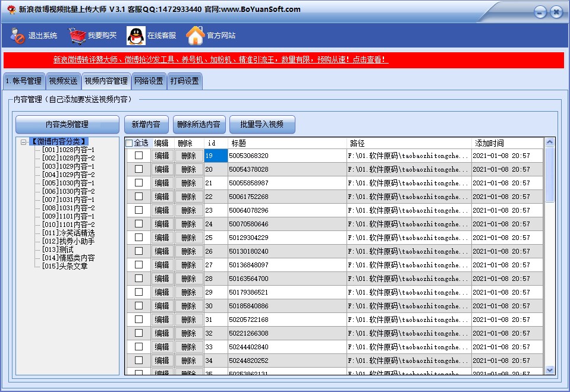Select tree item [003]1029内容-1
Image resolution: width=570 pixels, height=392 pixels.
pos(68,166)
